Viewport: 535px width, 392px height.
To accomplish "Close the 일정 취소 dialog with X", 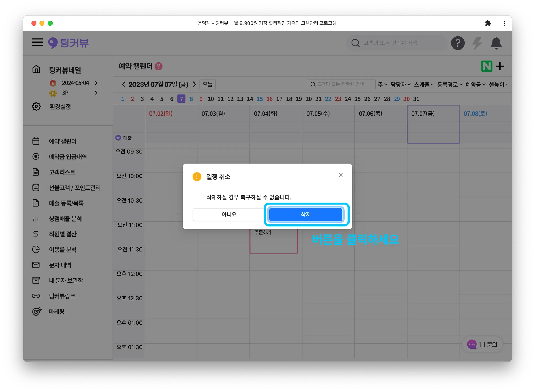I will (x=341, y=175).
